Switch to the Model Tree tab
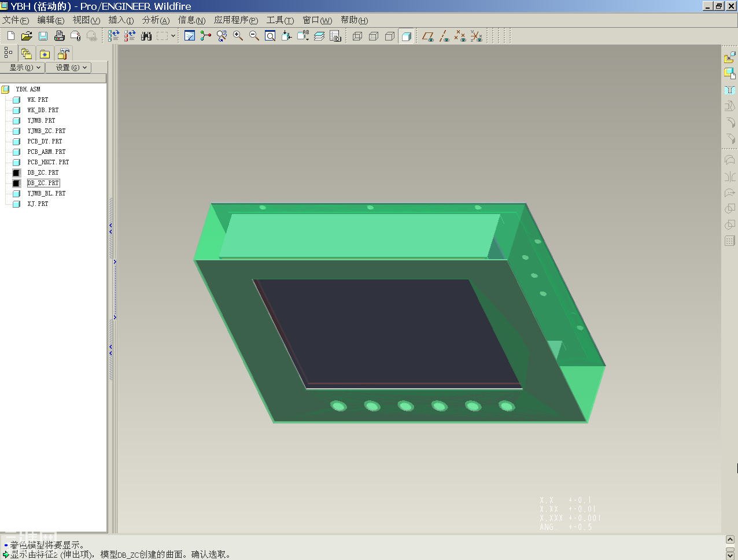The image size is (738, 560). pos(8,53)
